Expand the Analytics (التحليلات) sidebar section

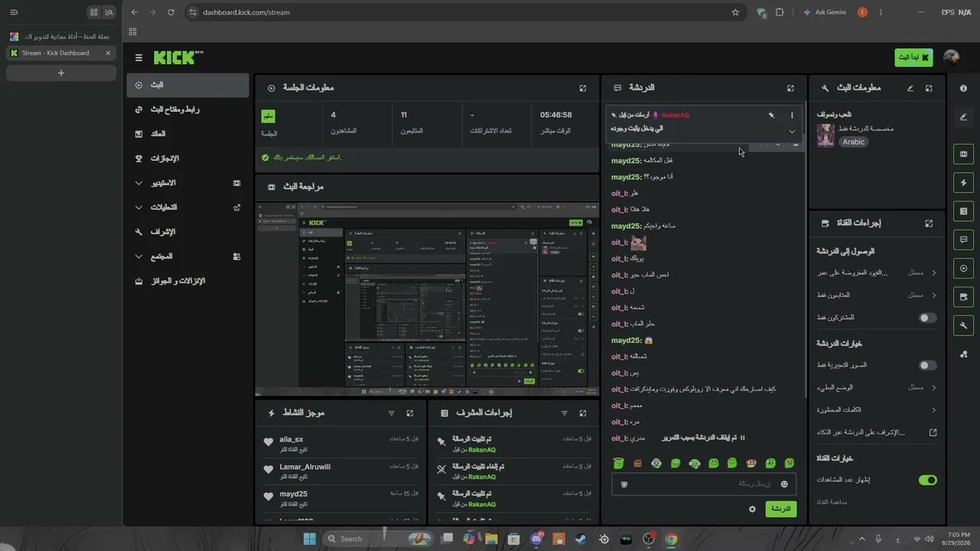pos(188,207)
